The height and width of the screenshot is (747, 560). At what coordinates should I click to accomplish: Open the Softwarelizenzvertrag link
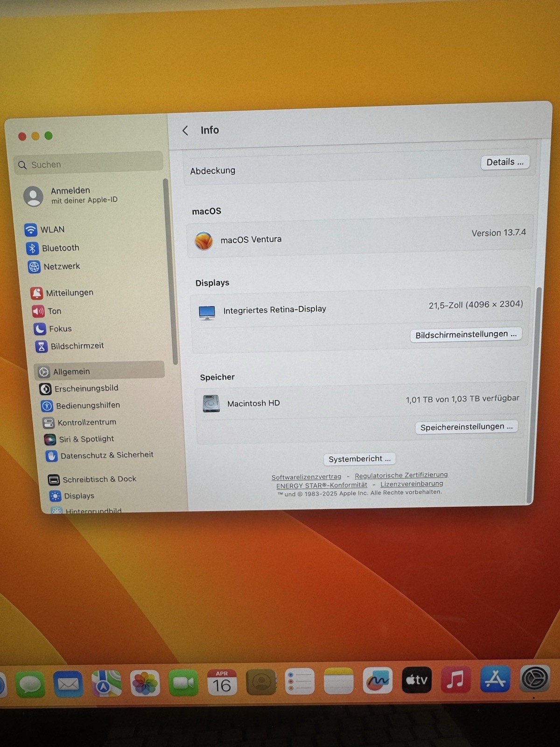[306, 477]
